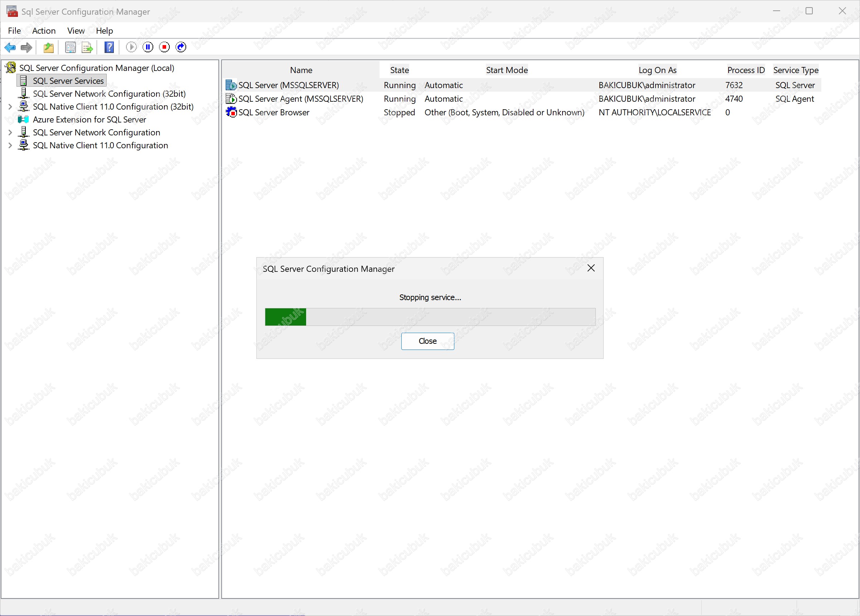Expand the SQL Server Network Configuration node
Viewport: 860px width, 616px height.
click(10, 133)
